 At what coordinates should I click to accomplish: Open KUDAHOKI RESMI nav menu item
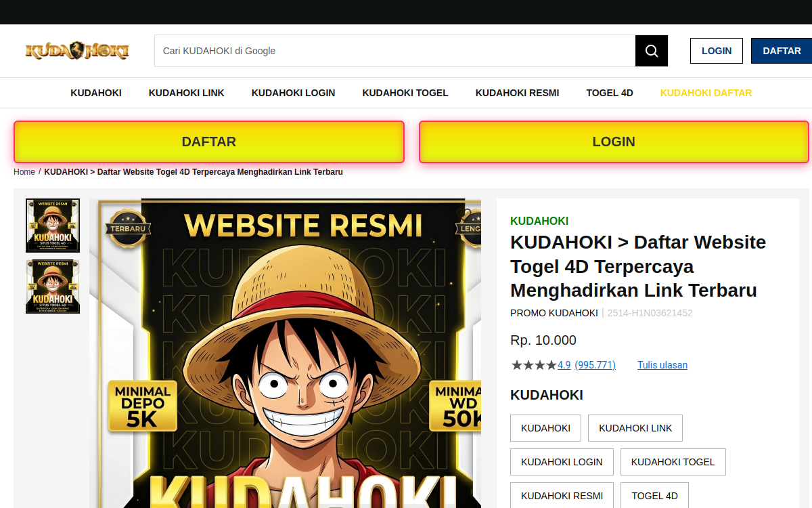click(518, 93)
